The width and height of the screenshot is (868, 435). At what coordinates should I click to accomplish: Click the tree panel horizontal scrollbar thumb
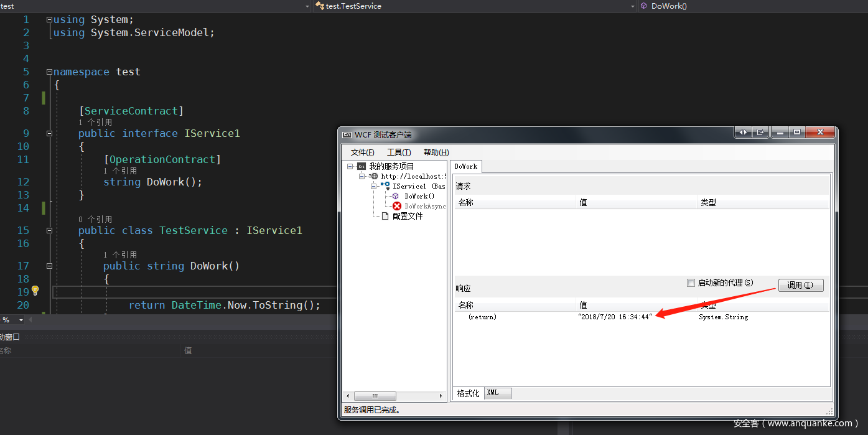[375, 396]
